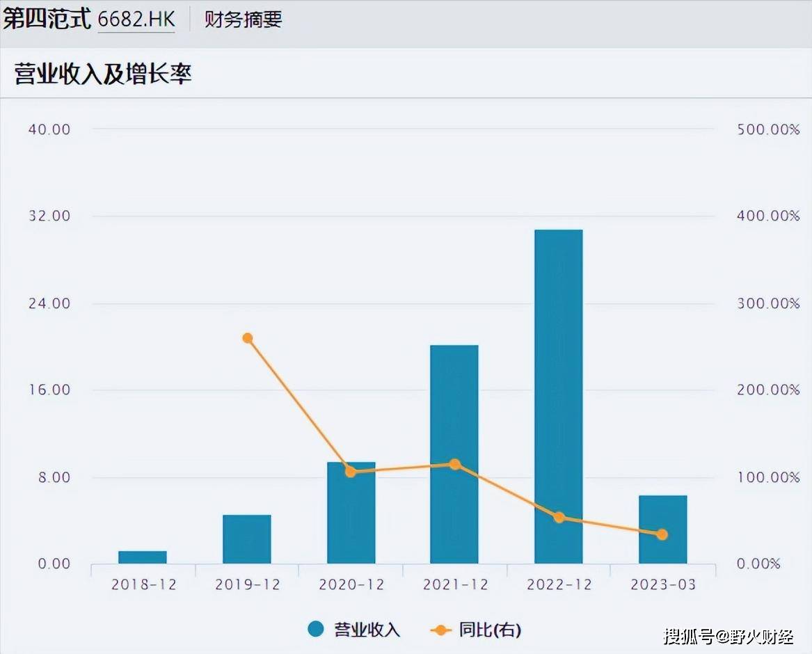Select the 2021-12 orange growth data point
This screenshot has width=812, height=654.
(454, 464)
